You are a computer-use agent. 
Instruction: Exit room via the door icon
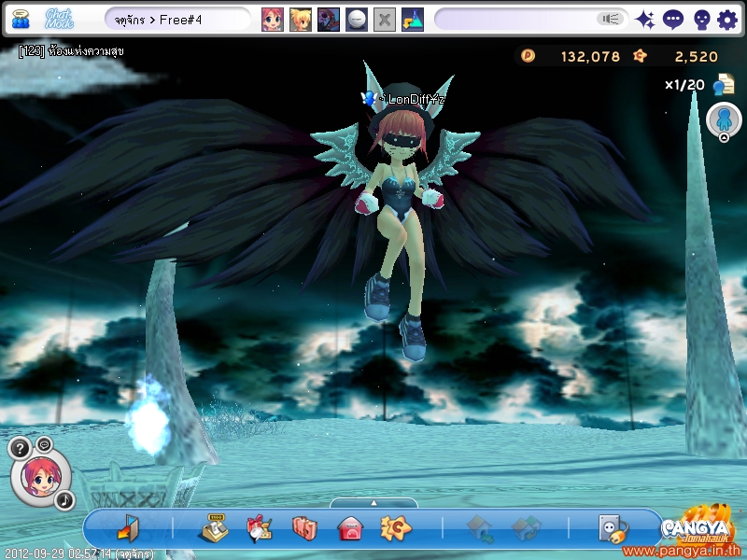(x=128, y=528)
